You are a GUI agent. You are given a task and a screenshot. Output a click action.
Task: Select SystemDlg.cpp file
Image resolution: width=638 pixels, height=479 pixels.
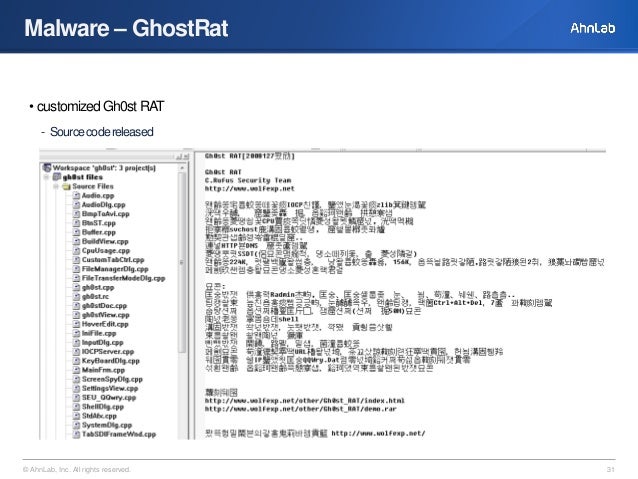tap(107, 425)
